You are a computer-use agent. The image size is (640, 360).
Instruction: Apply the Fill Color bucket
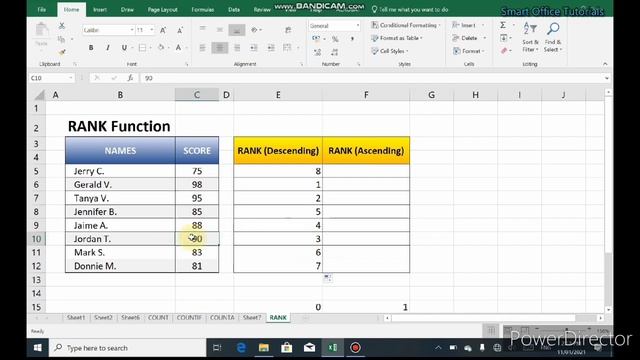click(x=161, y=48)
